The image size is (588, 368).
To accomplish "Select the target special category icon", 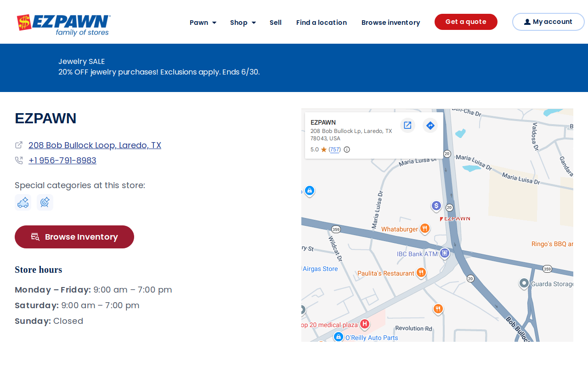I will tap(45, 202).
